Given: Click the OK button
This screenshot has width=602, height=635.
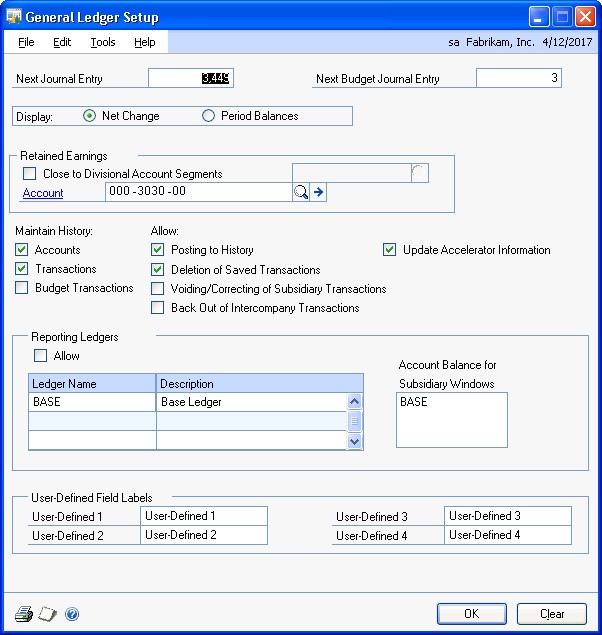Looking at the screenshot, I should coord(472,614).
